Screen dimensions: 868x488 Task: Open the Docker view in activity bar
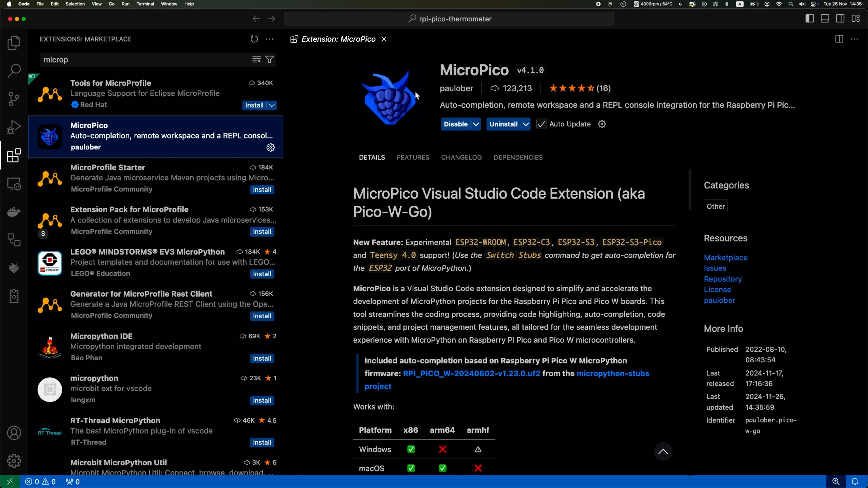pos(14,212)
